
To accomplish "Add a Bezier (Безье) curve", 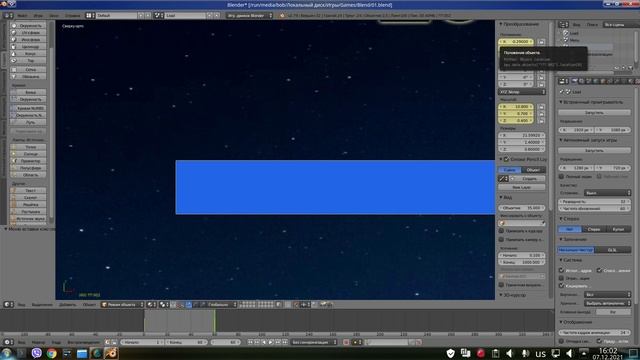I will (28, 92).
